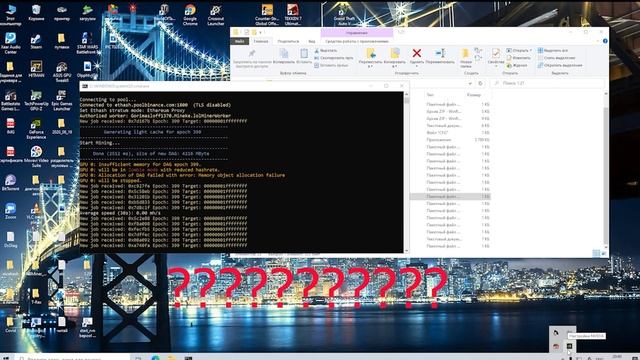
Task: Open the Open button dropdown arrow
Action: pyautogui.click(x=530, y=50)
